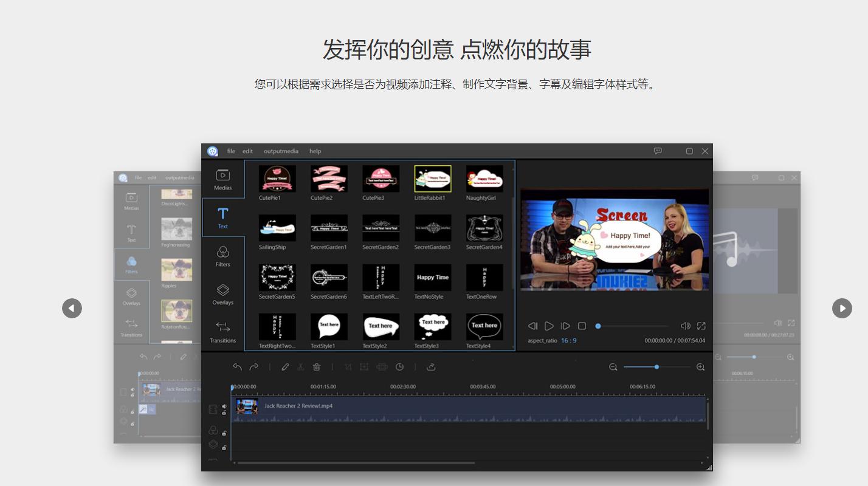Select the Split (scissors) tool

[301, 367]
